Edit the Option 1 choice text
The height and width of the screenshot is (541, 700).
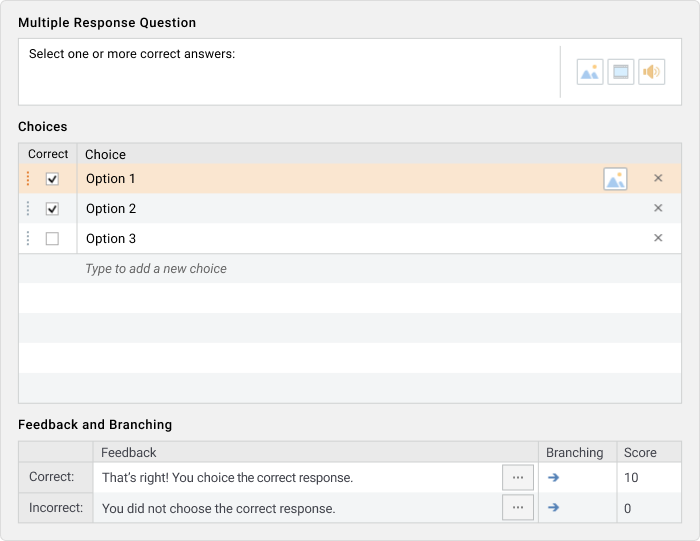point(111,179)
